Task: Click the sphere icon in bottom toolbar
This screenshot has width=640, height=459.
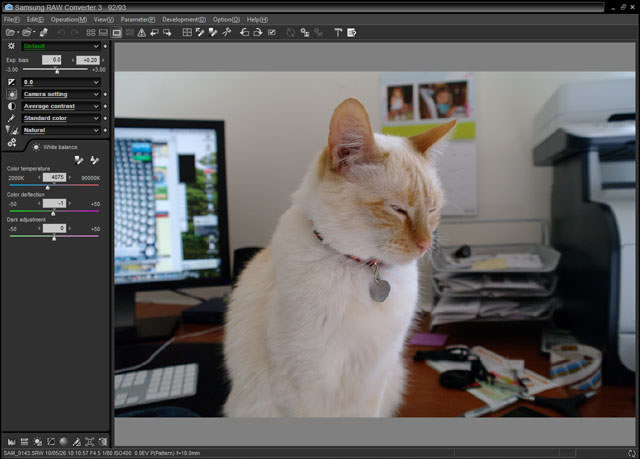Action: click(63, 441)
